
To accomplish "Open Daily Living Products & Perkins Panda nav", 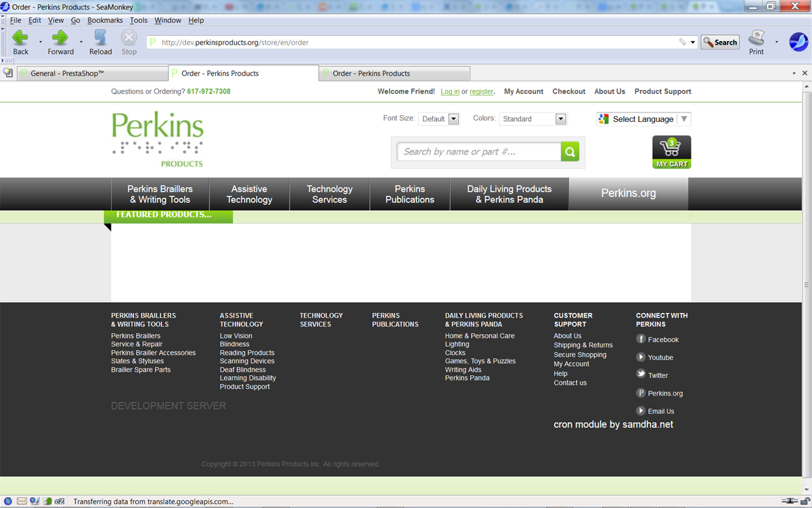I will point(510,194).
